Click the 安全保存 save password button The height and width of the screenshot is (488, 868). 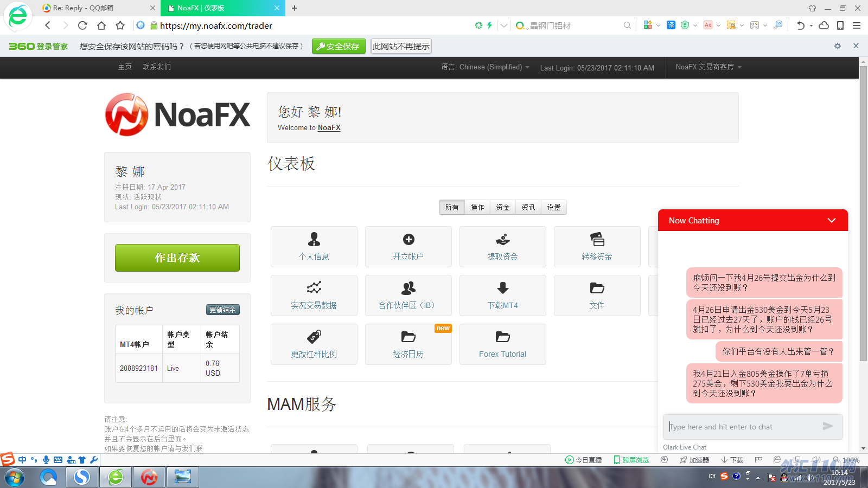[x=339, y=46]
